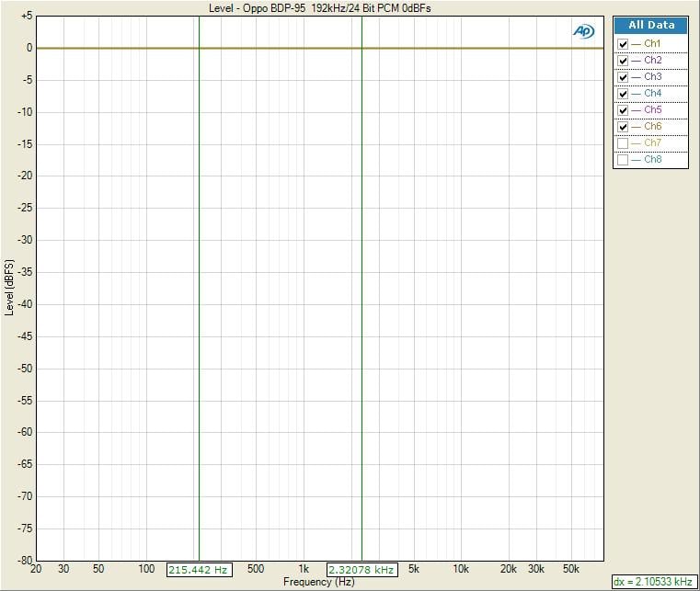Grab the right green cursor line
Screen dimensions: 700x591
tap(362, 290)
